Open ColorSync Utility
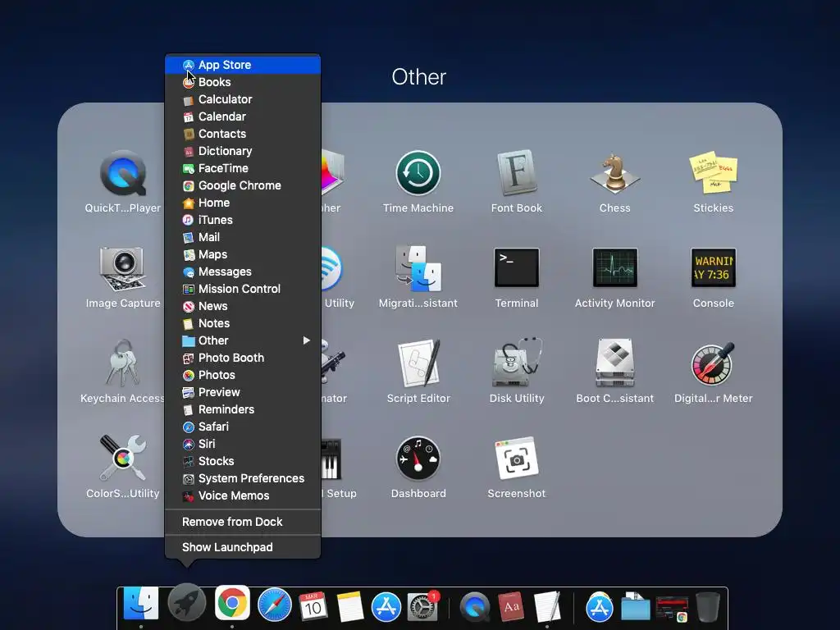Viewport: 840px width, 630px height. click(123, 459)
